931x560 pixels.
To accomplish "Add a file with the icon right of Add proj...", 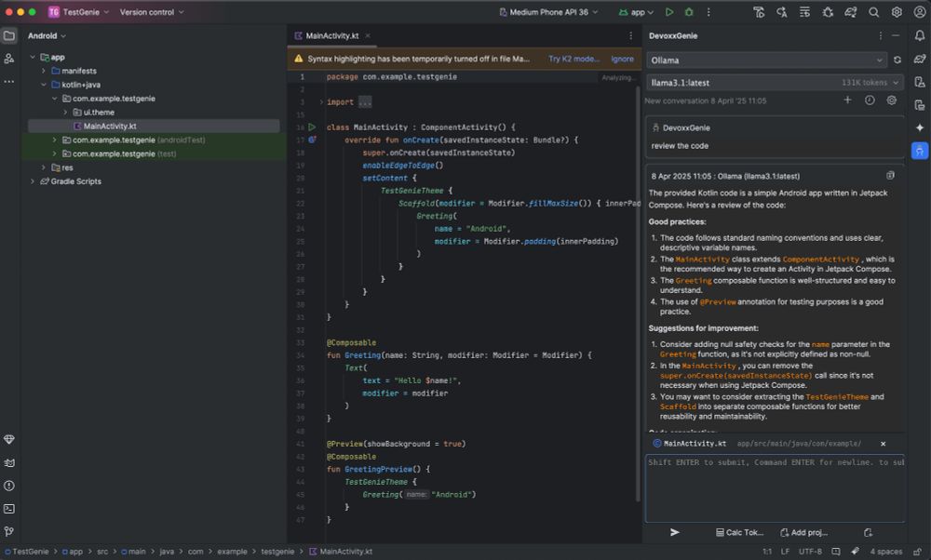I will (868, 532).
